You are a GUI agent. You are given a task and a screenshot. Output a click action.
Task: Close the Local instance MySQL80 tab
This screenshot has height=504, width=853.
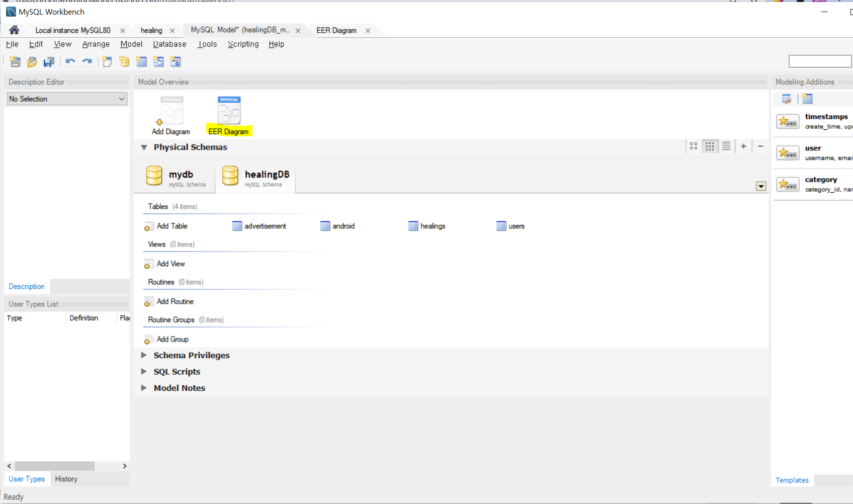[x=122, y=31]
